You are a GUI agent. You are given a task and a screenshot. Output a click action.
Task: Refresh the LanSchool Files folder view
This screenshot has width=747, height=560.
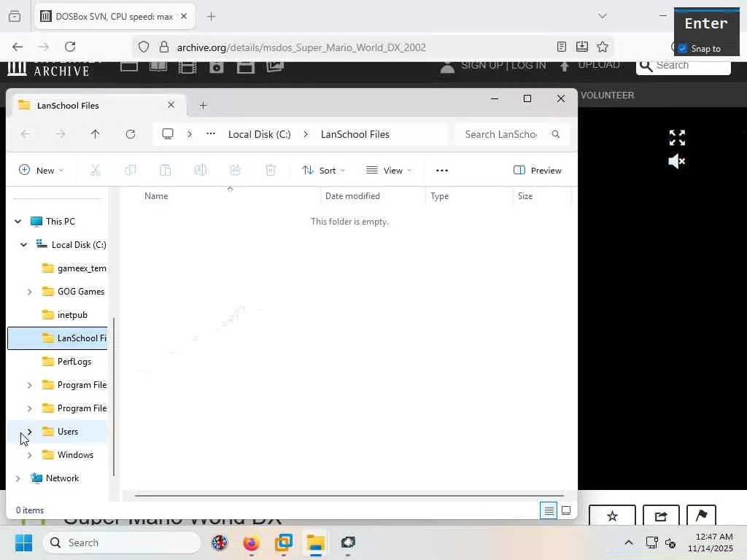[x=131, y=134]
